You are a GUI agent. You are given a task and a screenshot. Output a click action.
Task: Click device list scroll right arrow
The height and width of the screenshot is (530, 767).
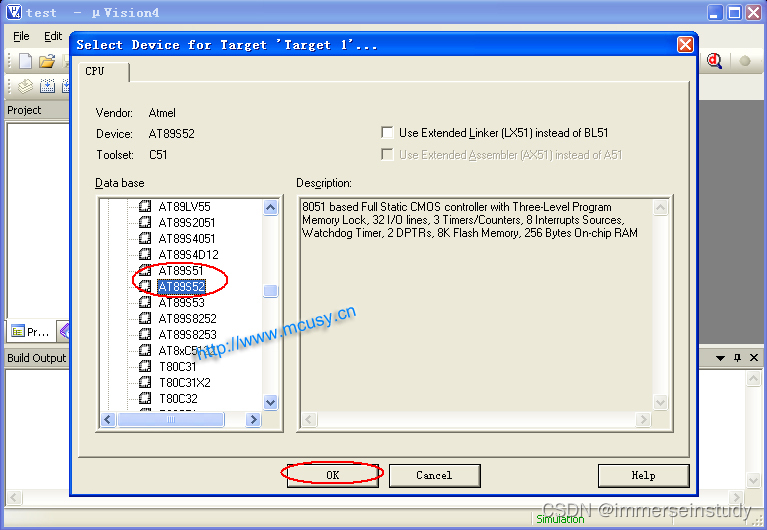(253, 419)
